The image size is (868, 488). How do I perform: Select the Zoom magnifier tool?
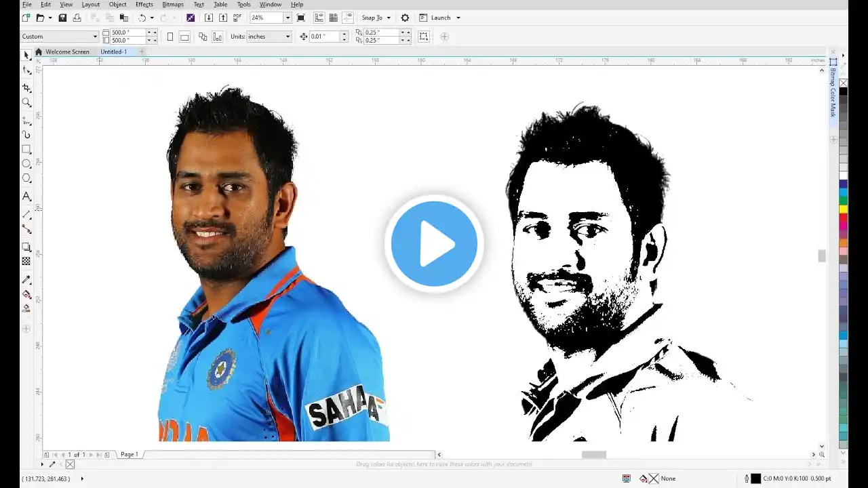[26, 102]
